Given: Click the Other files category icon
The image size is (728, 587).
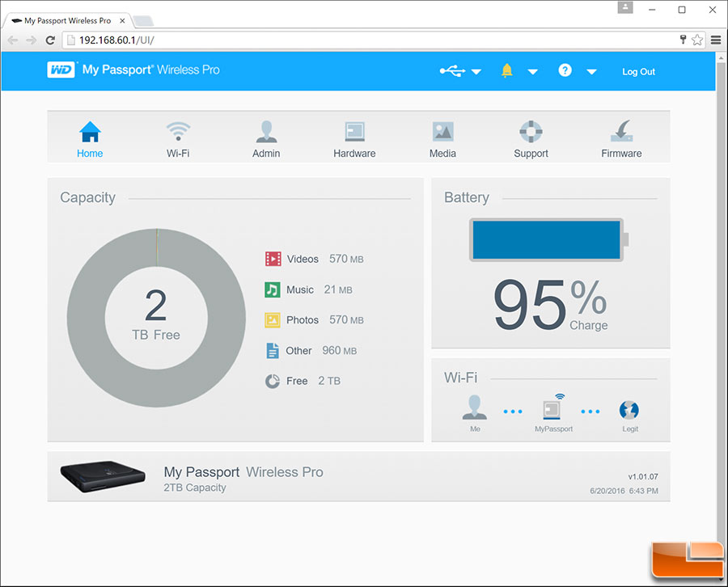Looking at the screenshot, I should (273, 350).
